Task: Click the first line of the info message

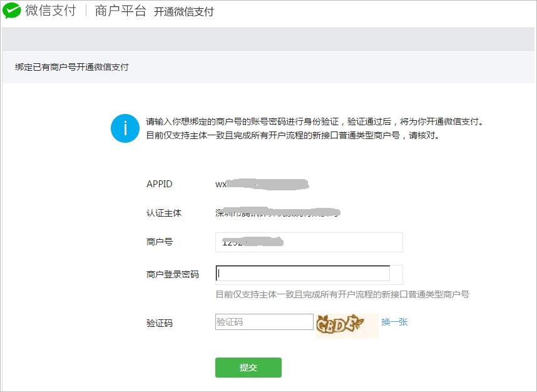Action: click(314, 122)
